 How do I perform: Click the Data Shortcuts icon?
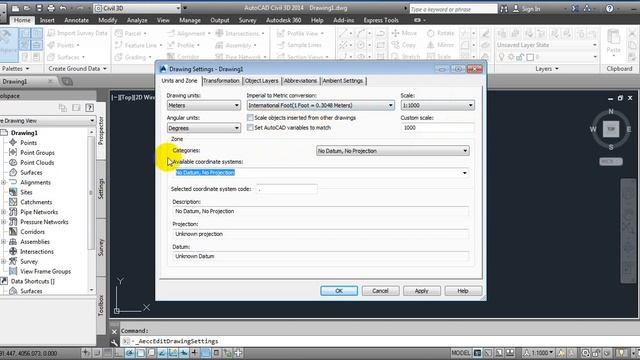4,281
